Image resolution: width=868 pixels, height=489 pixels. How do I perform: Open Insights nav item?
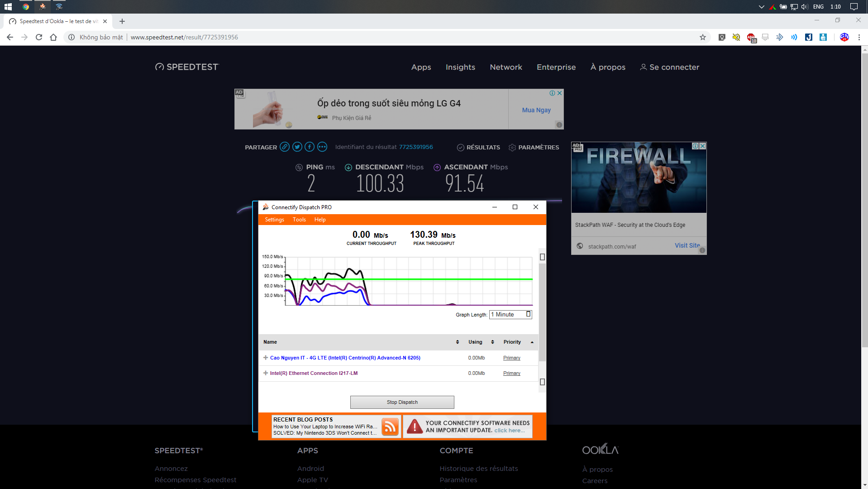click(x=460, y=67)
